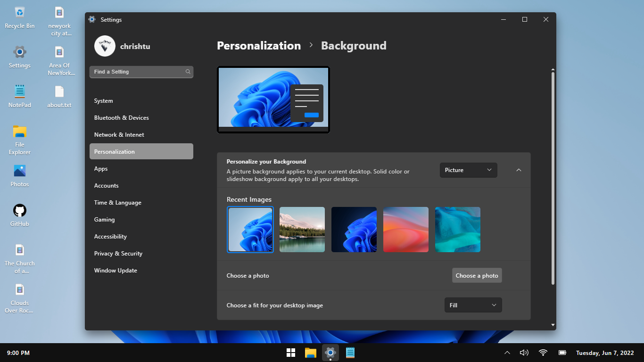The image size is (644, 362).
Task: Select the mountain lake wallpaper thumbnail
Action: (x=302, y=230)
